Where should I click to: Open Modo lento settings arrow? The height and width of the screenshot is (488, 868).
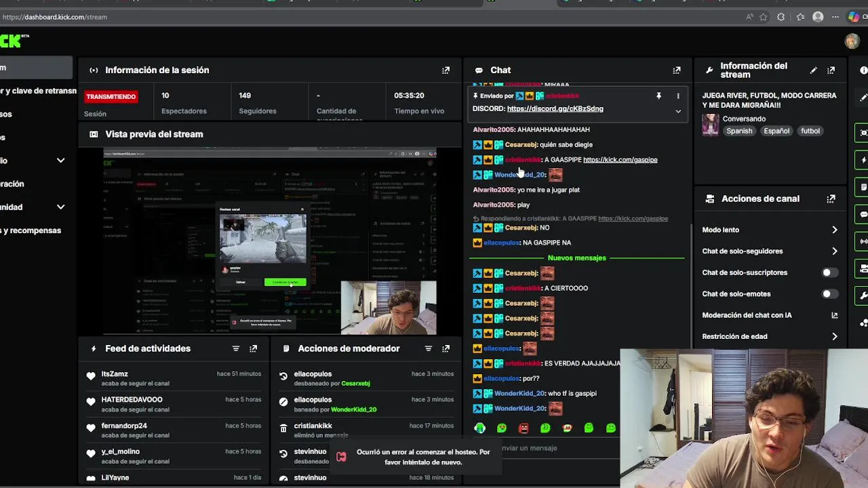[x=834, y=230]
